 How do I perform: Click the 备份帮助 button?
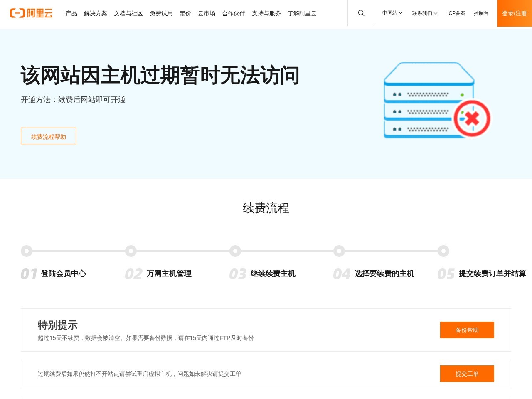tap(467, 330)
